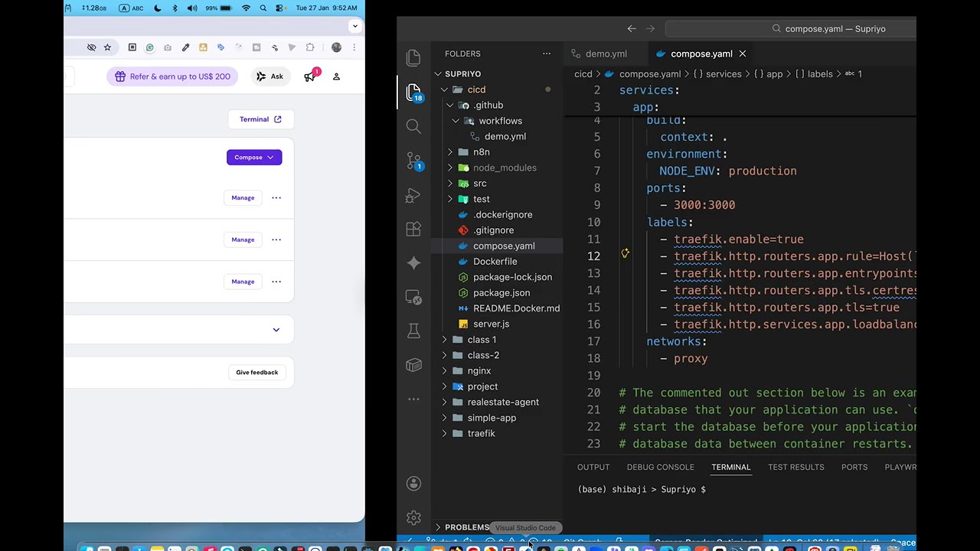Switch to the PORTS panel tab
Image resolution: width=980 pixels, height=551 pixels.
pos(854,467)
